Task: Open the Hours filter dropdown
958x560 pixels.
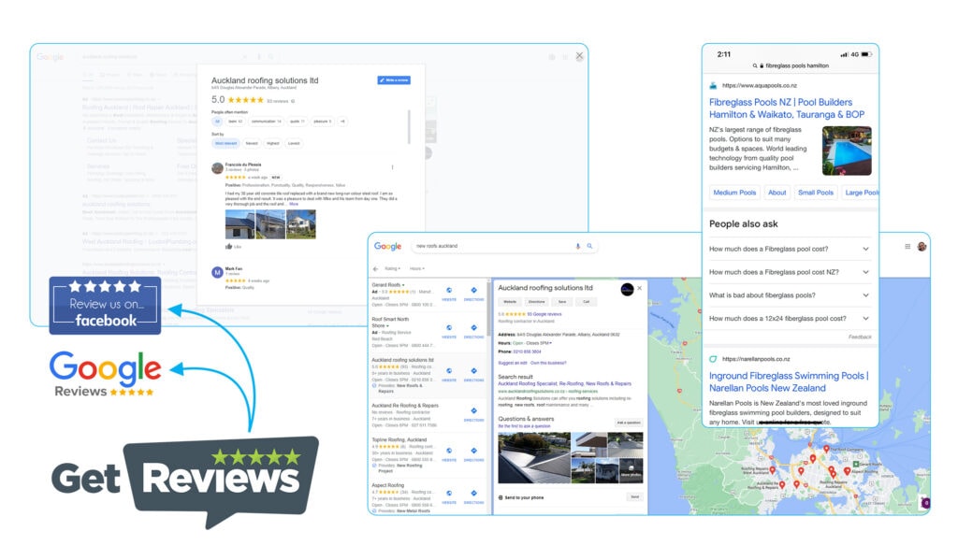Action: click(417, 270)
